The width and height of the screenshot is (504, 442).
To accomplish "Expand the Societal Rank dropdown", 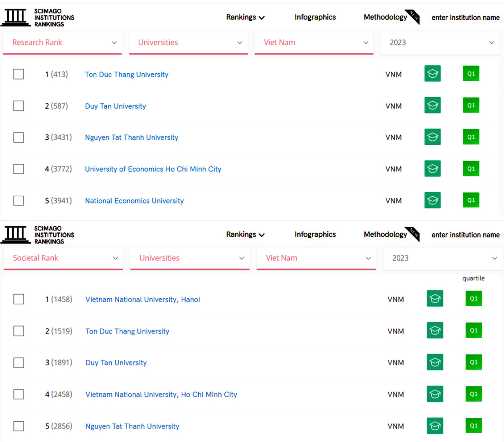I will (63, 258).
